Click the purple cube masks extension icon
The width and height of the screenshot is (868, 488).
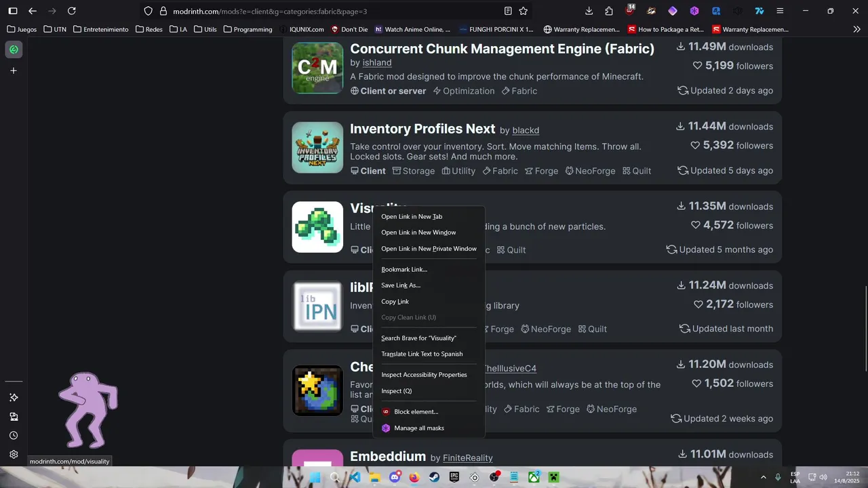(x=694, y=11)
